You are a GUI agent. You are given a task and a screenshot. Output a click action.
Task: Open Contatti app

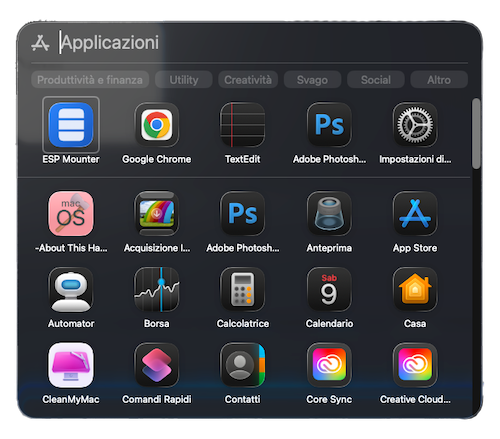pos(243,365)
